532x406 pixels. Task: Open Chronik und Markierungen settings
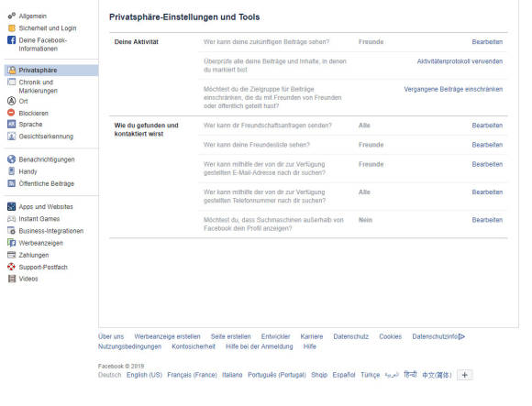point(38,86)
